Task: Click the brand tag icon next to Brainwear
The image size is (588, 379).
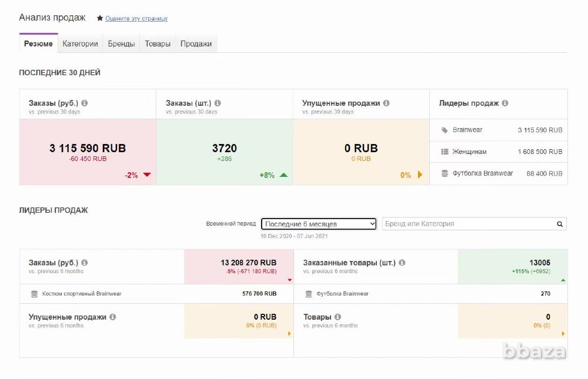Action: (443, 130)
